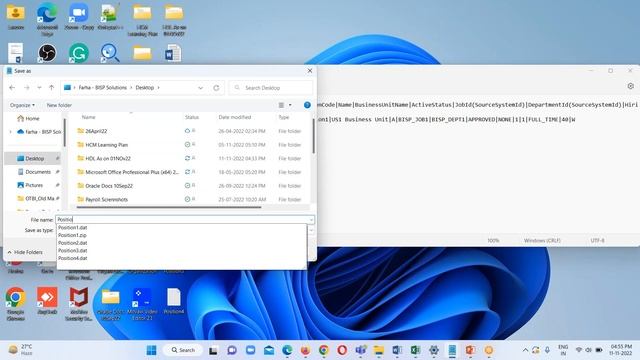The width and height of the screenshot is (640, 360).
Task: Select the Payroll Screenshots folder
Action: 106,200
